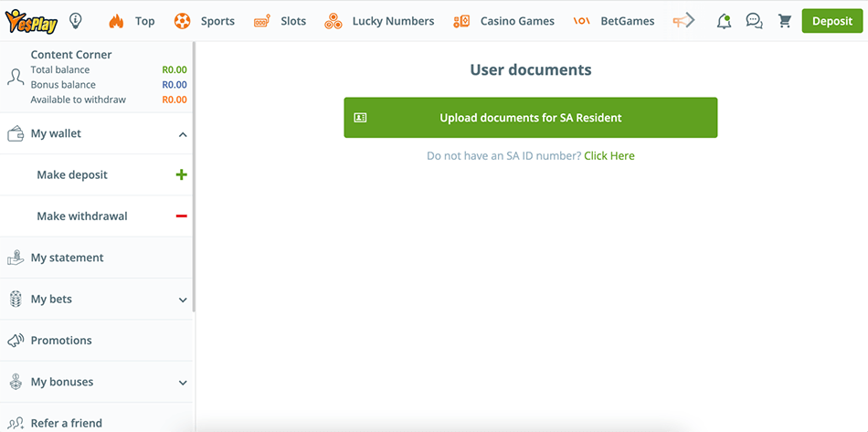Screen dimensions: 868x432
Task: Click the BetGames icon
Action: click(x=582, y=22)
